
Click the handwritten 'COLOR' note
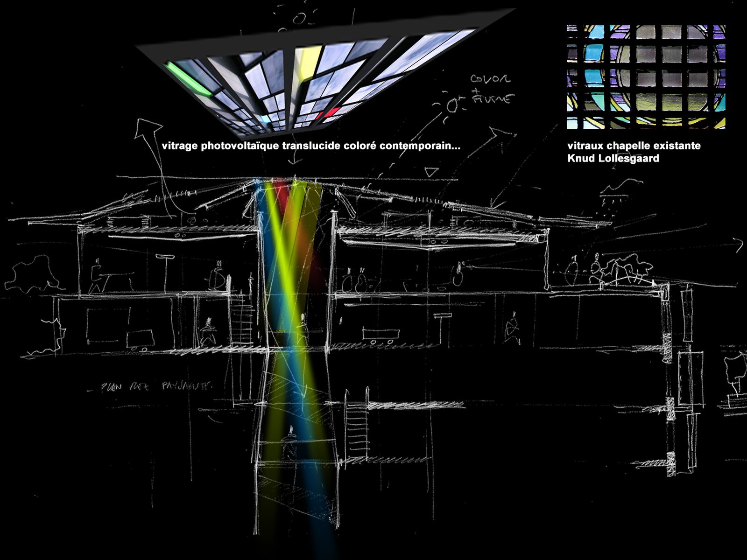pos(490,79)
